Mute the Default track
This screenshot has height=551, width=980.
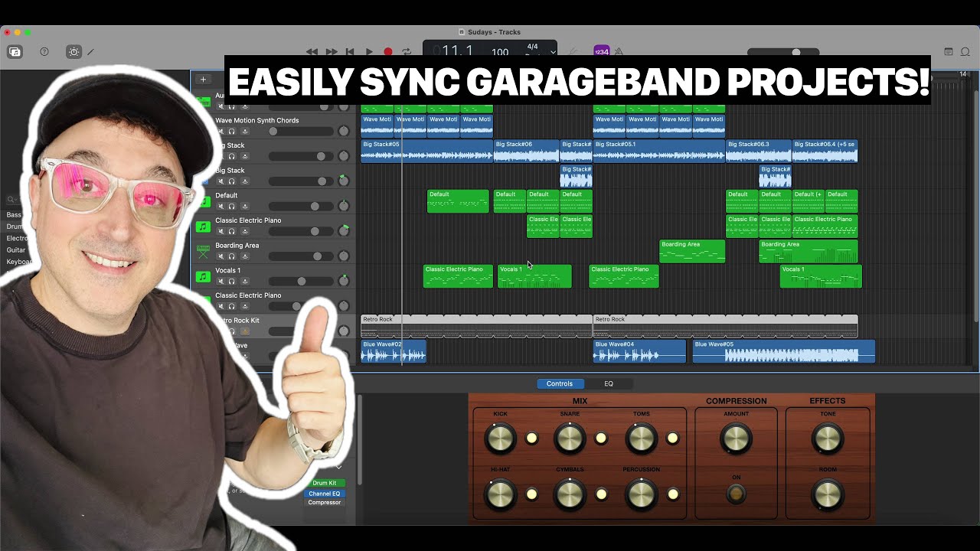[220, 207]
